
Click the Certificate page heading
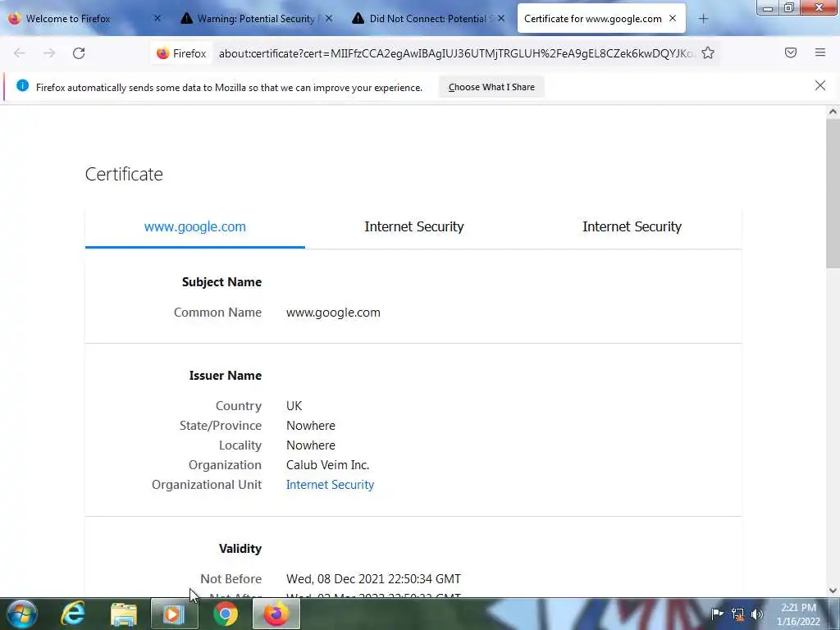click(x=124, y=174)
